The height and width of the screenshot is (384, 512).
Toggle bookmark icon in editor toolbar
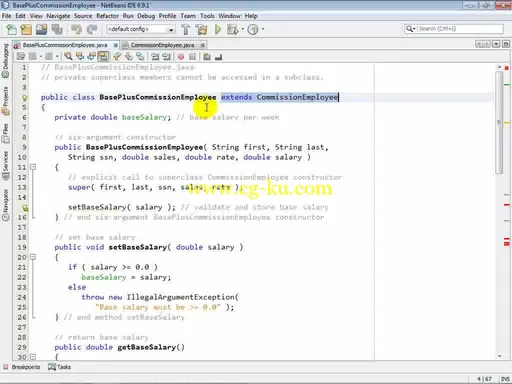pyautogui.click(x=140, y=57)
